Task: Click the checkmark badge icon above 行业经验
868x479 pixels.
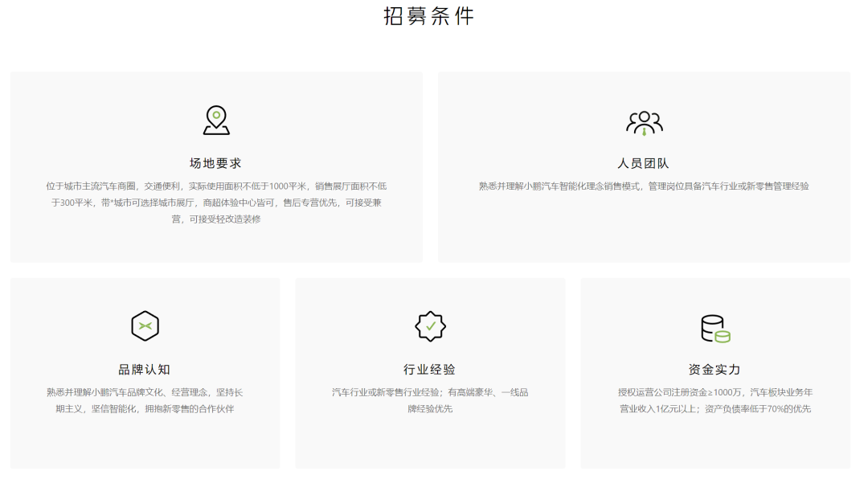Action: click(430, 326)
